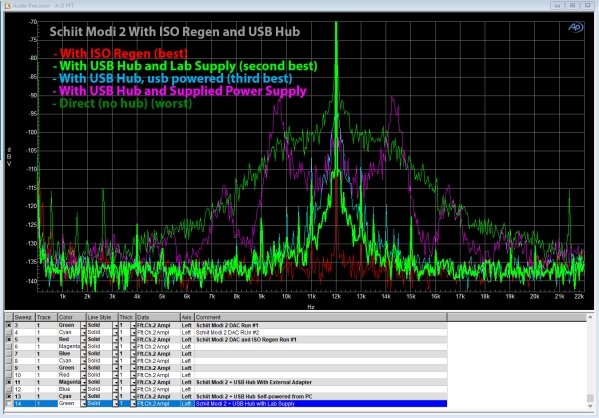Select the Trace cell of sweep 10
The image size is (599, 418).
46,375
